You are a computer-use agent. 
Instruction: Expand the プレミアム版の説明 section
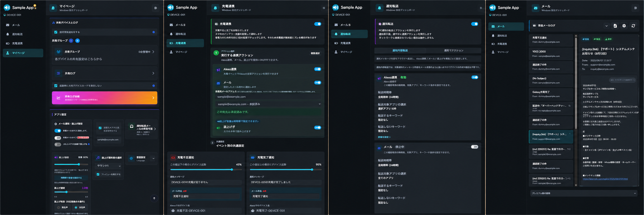click(x=583, y=193)
